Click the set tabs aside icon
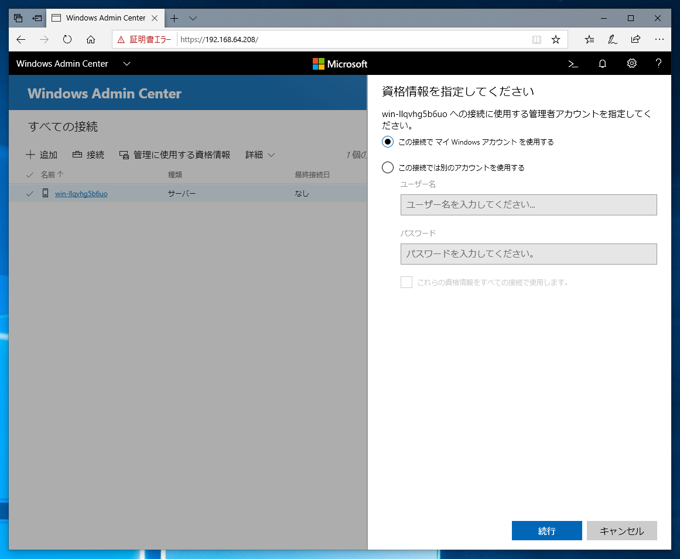This screenshot has height=559, width=680. coord(38,18)
